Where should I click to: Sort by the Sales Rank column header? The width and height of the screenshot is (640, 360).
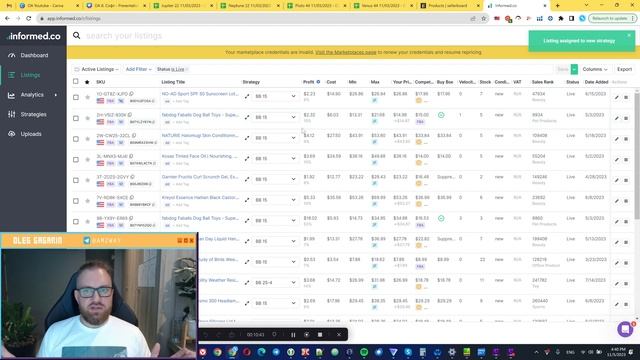pyautogui.click(x=542, y=82)
